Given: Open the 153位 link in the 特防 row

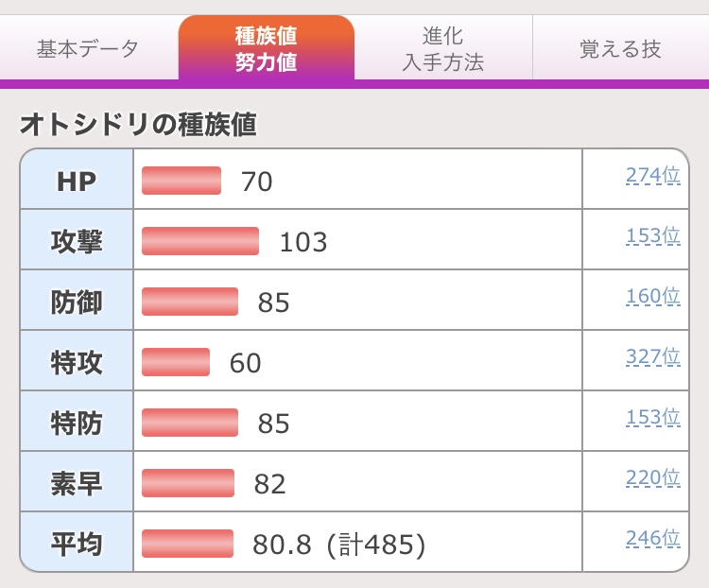Looking at the screenshot, I should tap(652, 418).
